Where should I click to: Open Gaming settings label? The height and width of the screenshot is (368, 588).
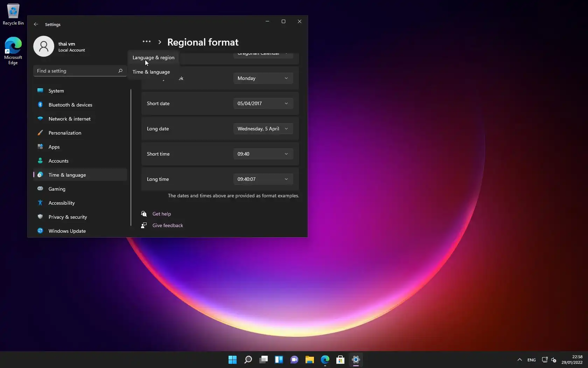click(57, 189)
